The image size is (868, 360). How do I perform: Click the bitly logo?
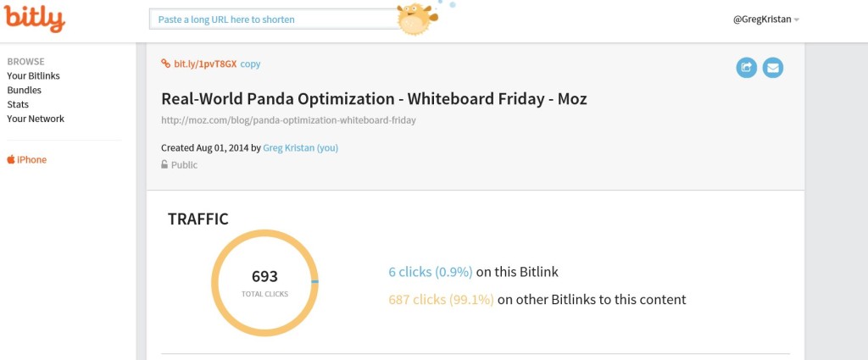[34, 19]
